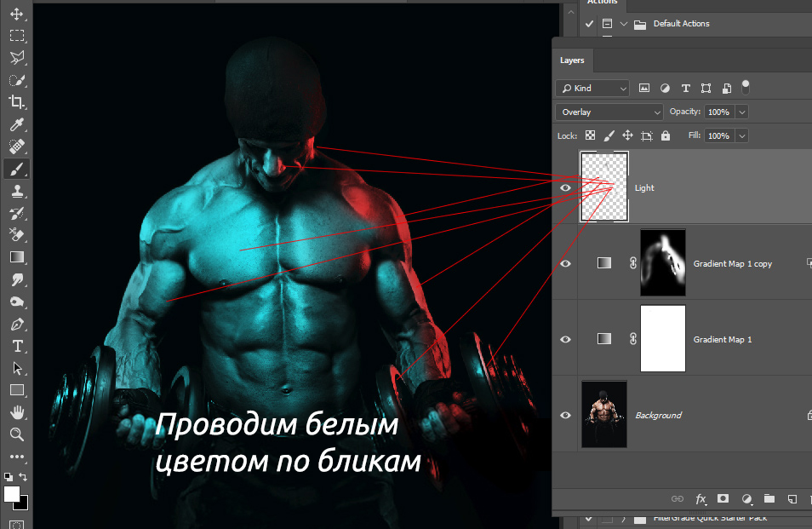
Task: Filter layers by shape layers
Action: pos(706,88)
